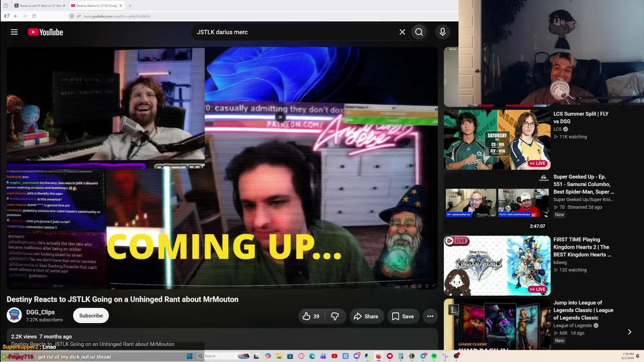Switch to Firefox in the taskbar
This screenshot has width=644, height=362.
click(x=378, y=356)
